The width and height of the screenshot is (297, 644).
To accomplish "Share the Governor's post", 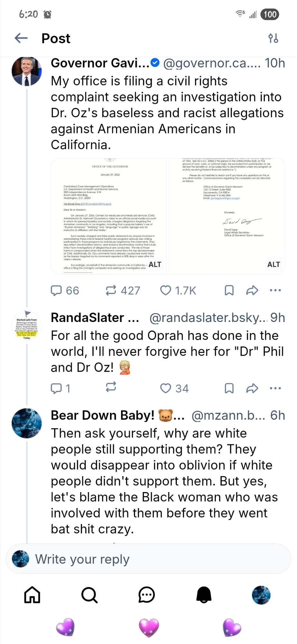I will (x=252, y=290).
